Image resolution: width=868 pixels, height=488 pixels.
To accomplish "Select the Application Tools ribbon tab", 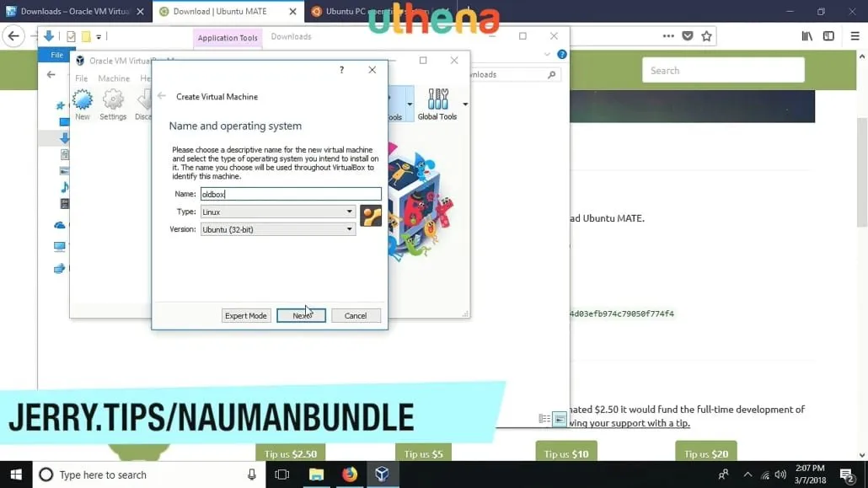I will [228, 38].
